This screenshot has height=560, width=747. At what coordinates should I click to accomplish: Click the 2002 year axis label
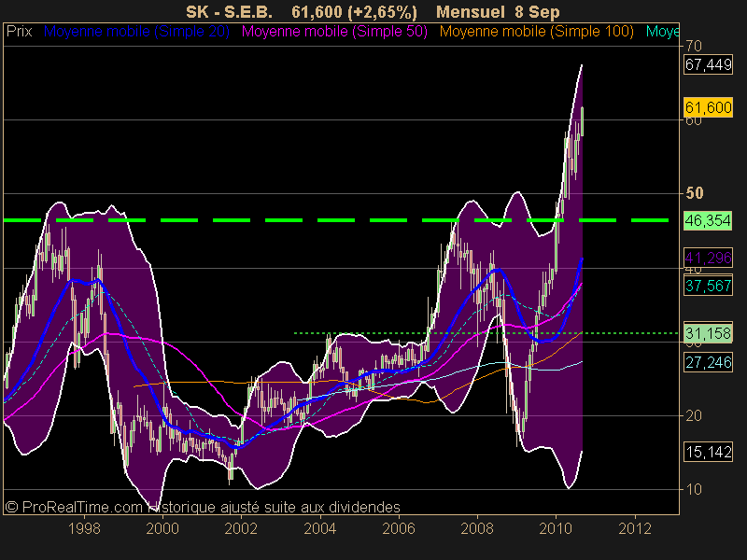(x=241, y=528)
